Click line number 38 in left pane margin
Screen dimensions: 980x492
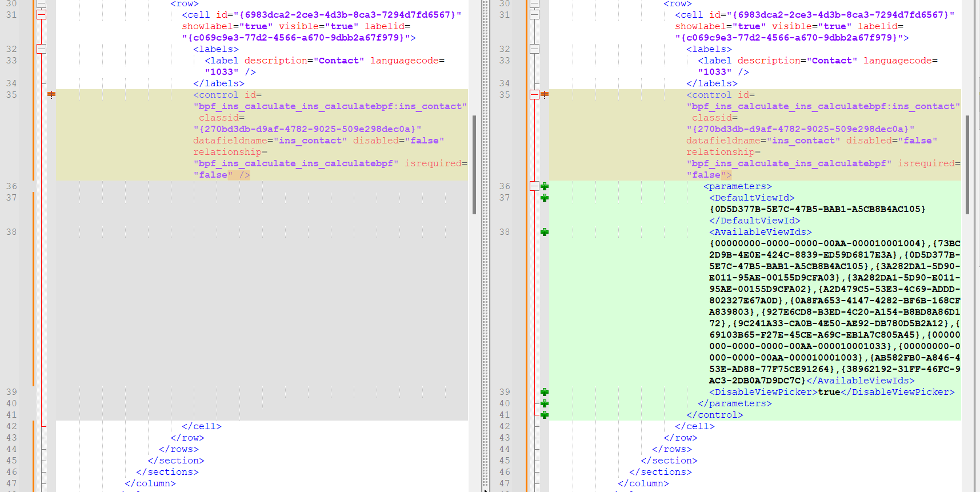[x=11, y=232]
